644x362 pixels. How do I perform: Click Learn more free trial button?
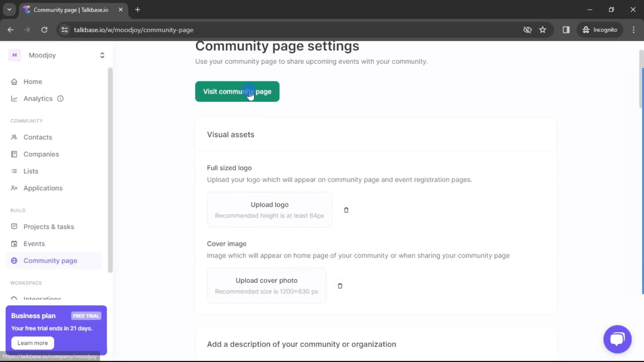tap(32, 343)
